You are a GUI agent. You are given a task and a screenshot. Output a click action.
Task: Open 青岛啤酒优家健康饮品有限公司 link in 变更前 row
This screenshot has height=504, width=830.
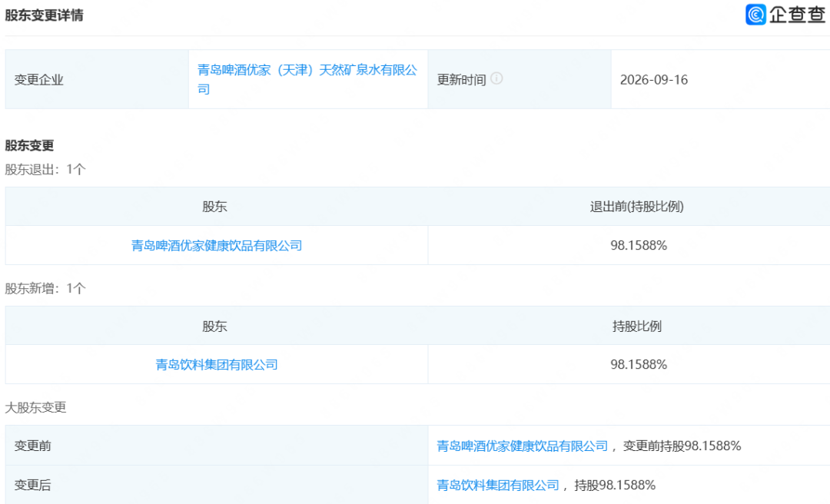522,446
